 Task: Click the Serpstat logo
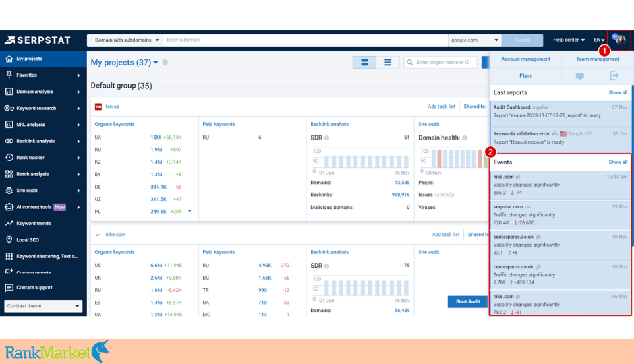tap(38, 40)
